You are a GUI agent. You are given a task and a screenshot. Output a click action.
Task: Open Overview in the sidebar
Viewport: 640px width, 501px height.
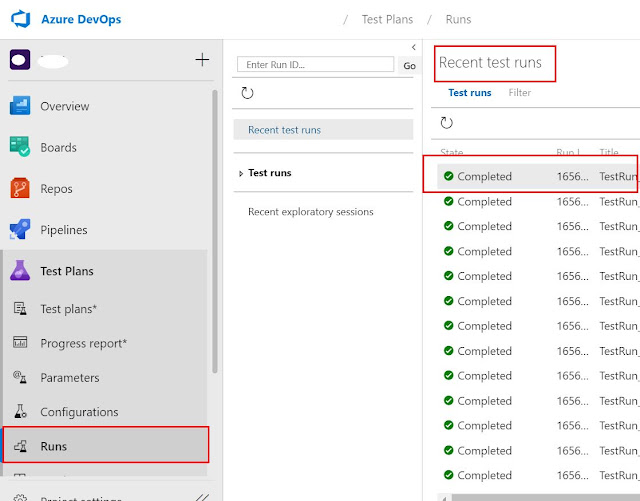tap(64, 106)
